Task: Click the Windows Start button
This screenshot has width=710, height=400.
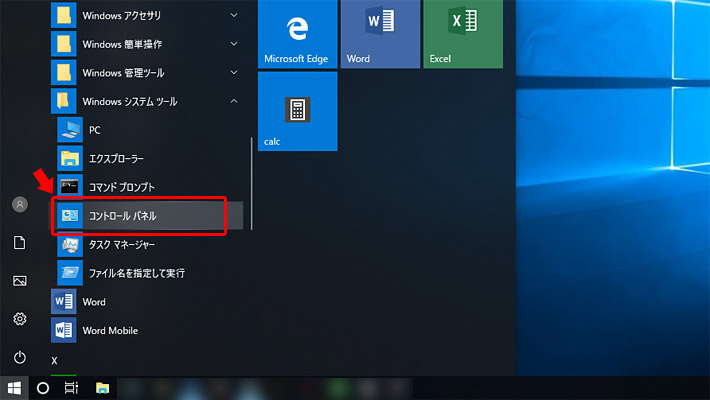Action: tap(14, 387)
